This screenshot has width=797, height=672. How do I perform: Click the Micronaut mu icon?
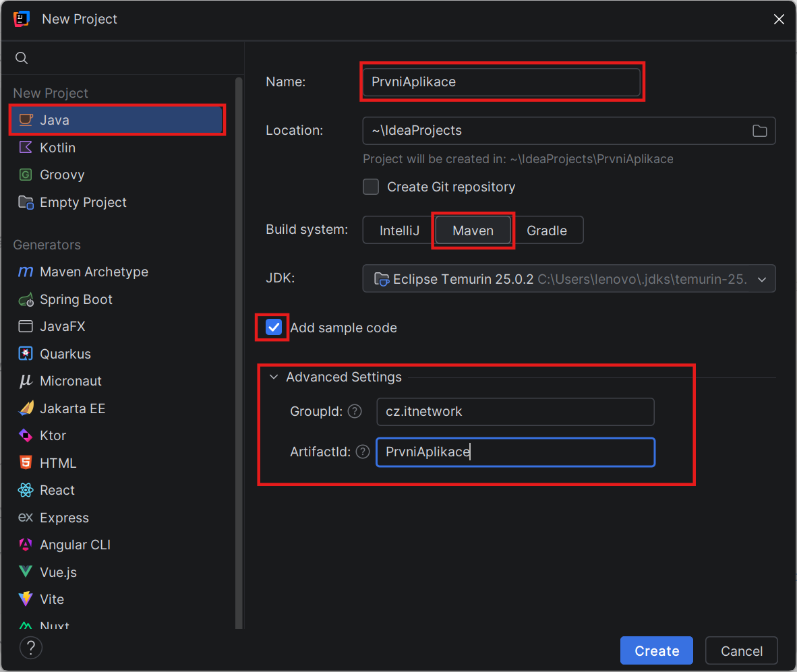[26, 381]
